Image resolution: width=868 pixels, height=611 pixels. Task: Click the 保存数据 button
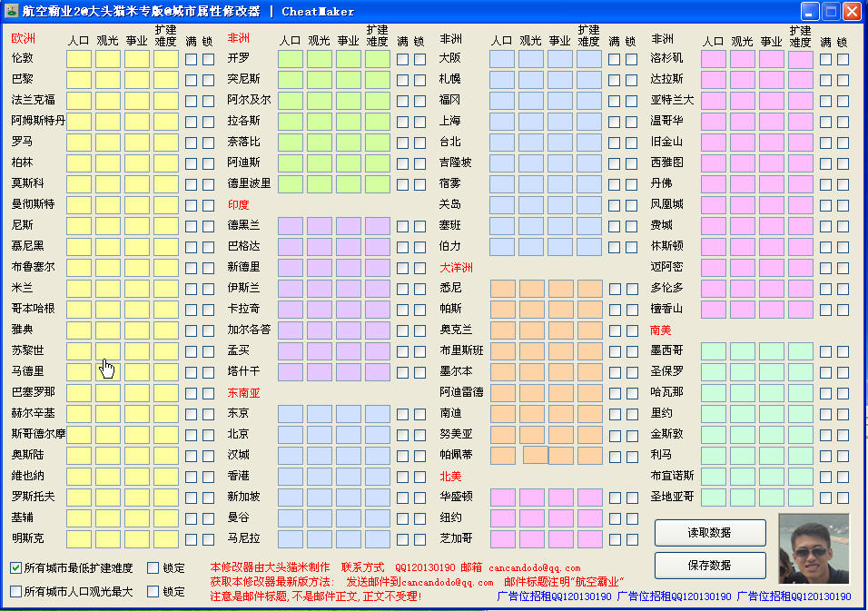(x=710, y=565)
